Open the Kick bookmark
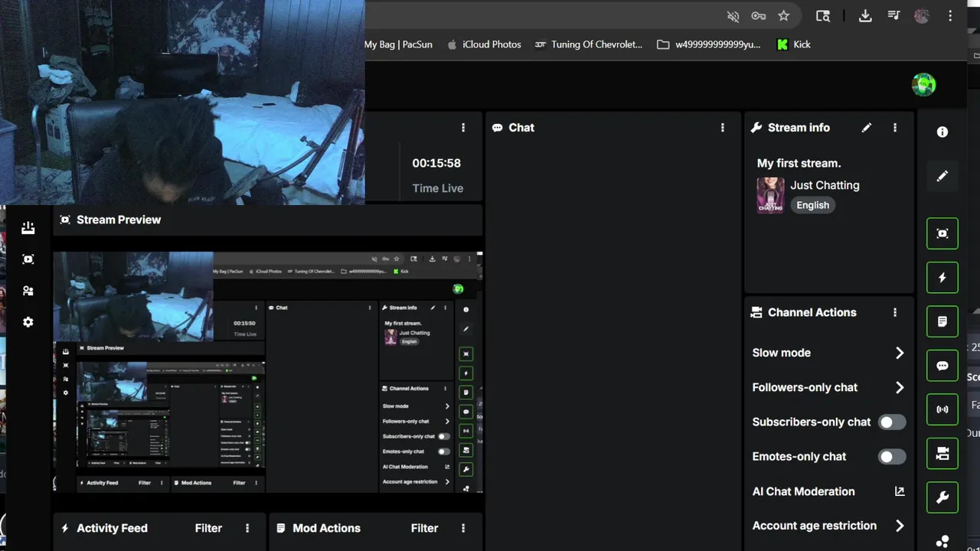980x551 pixels. pyautogui.click(x=794, y=44)
